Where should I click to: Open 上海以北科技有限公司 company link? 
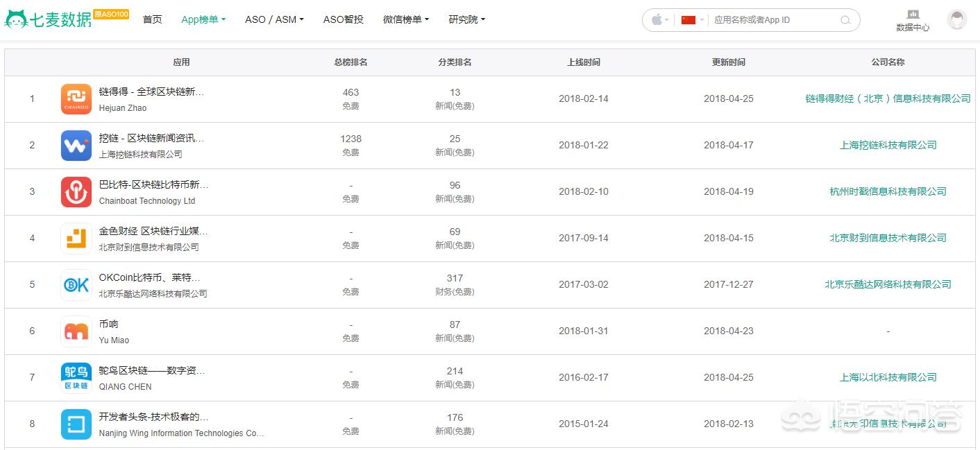(x=888, y=378)
